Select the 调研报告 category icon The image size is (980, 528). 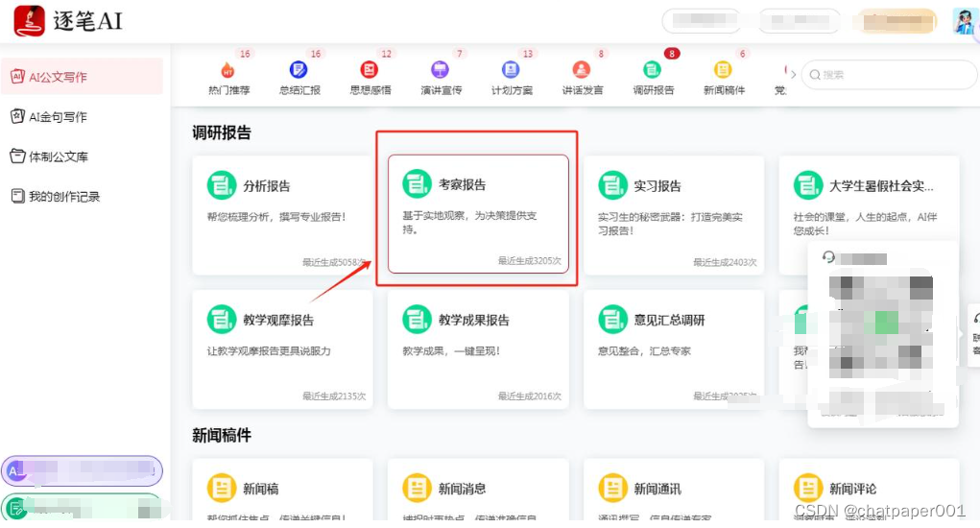(x=652, y=70)
